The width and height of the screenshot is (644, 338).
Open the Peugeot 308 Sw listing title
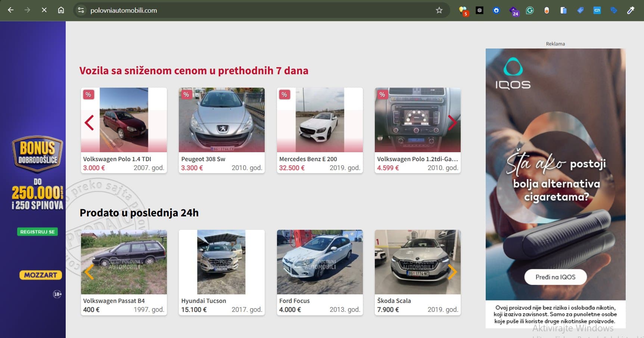(x=203, y=159)
